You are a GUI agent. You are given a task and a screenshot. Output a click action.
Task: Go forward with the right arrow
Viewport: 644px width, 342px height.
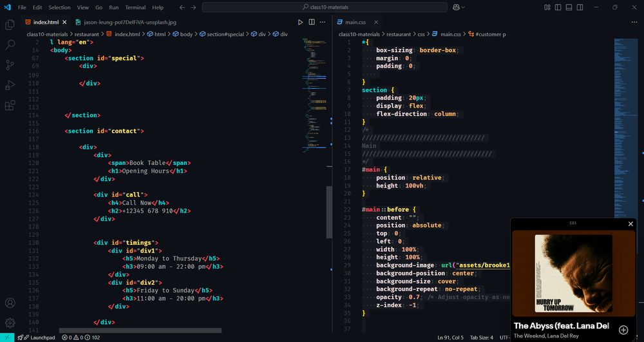click(x=193, y=7)
